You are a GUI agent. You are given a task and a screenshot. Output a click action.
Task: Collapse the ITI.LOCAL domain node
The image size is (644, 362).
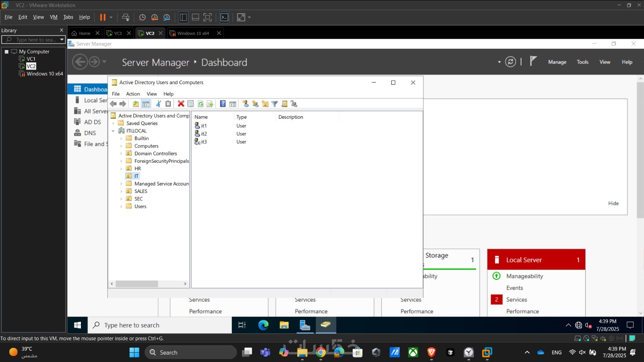click(x=113, y=131)
